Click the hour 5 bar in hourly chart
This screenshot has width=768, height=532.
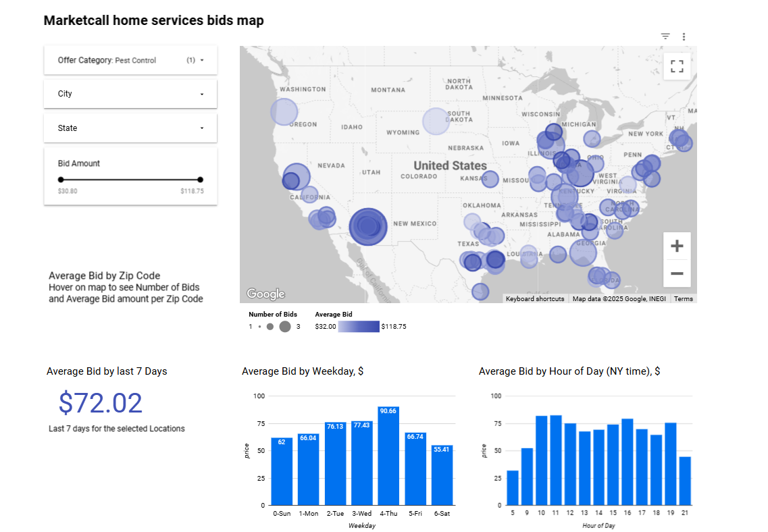point(512,488)
